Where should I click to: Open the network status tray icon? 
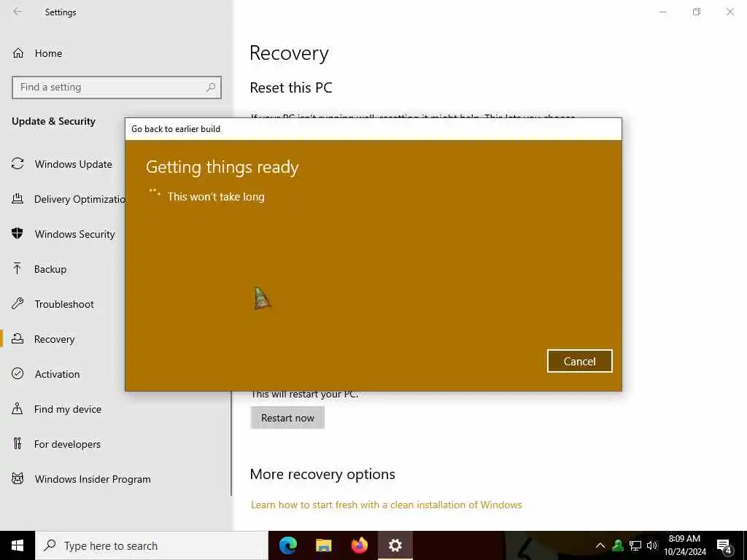click(x=635, y=545)
